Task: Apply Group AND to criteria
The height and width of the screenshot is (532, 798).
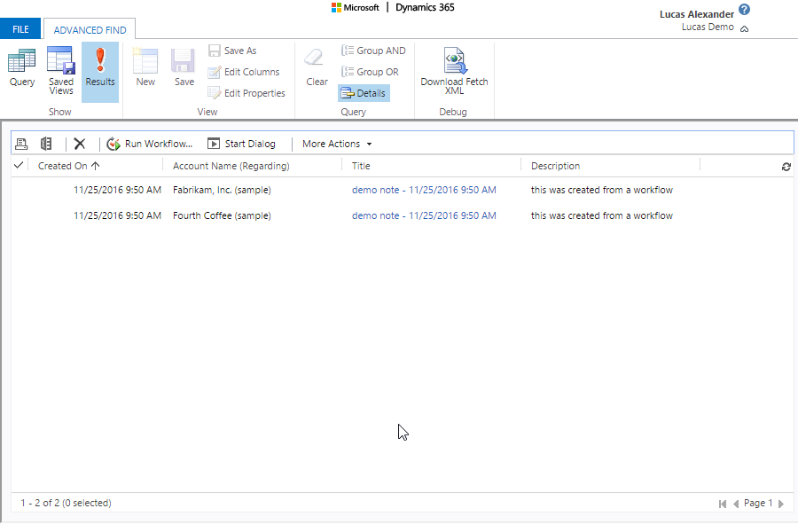Action: pos(373,51)
